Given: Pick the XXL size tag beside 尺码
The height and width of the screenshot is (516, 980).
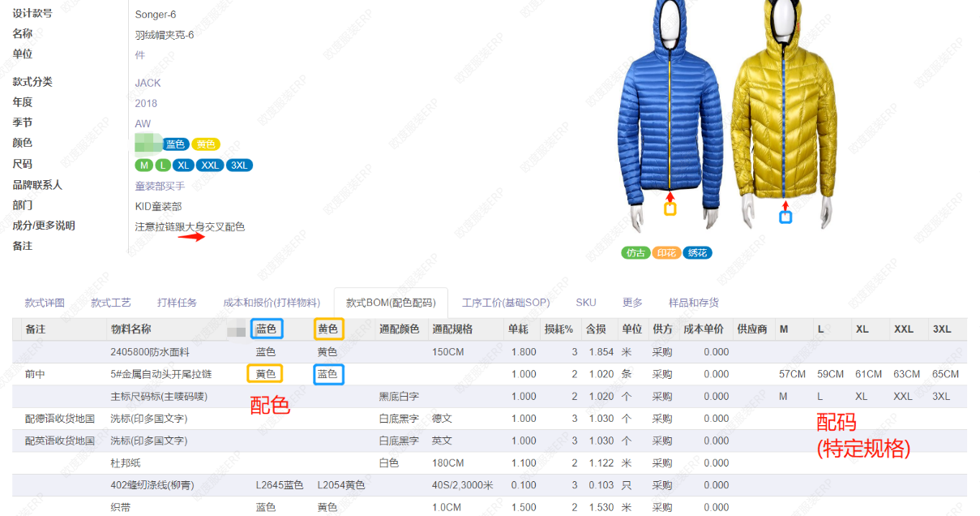Looking at the screenshot, I should (209, 166).
